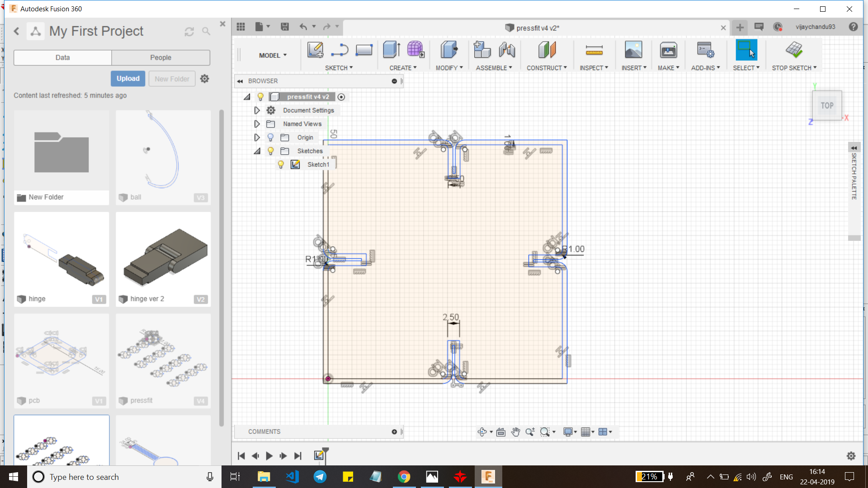Select the Rectangle sketch tool

click(x=363, y=50)
